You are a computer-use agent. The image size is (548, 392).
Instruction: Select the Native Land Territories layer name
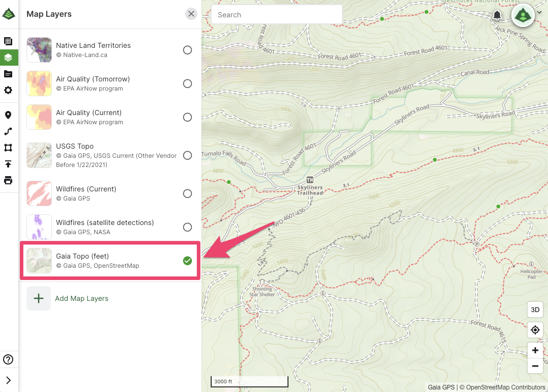[x=93, y=45]
